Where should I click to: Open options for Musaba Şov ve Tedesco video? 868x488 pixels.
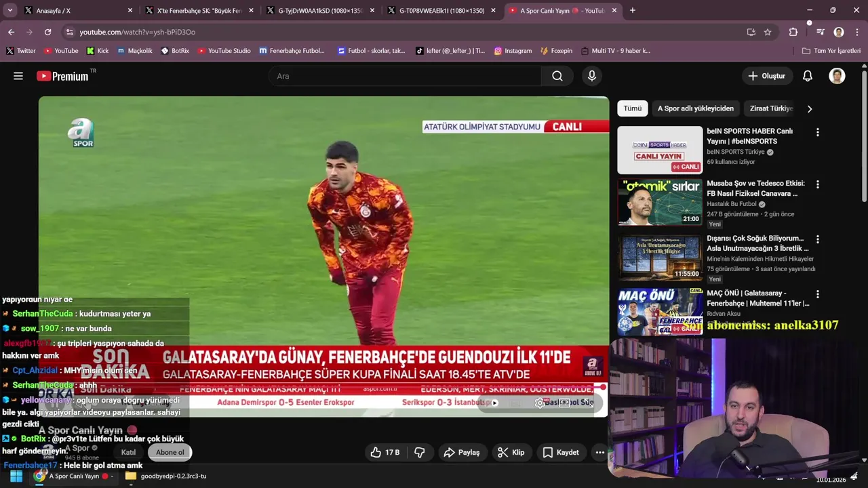coord(817,184)
